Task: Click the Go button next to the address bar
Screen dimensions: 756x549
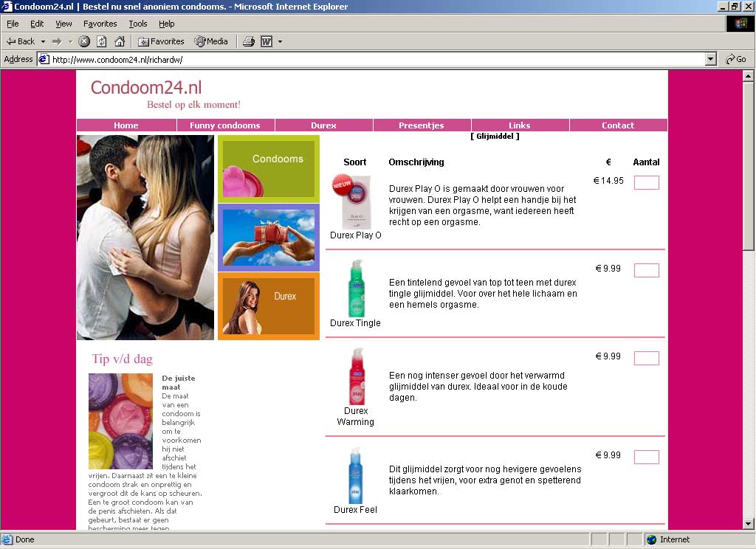Action: (736, 59)
